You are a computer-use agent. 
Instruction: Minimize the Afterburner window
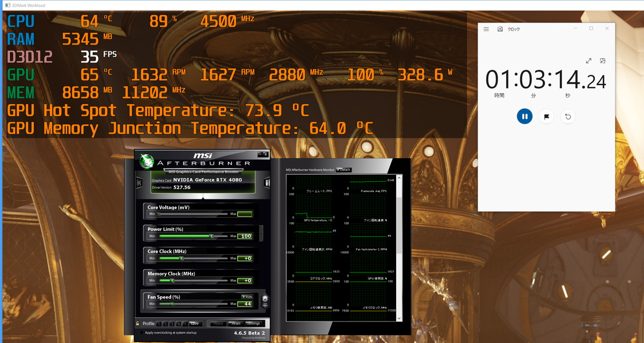tap(259, 154)
